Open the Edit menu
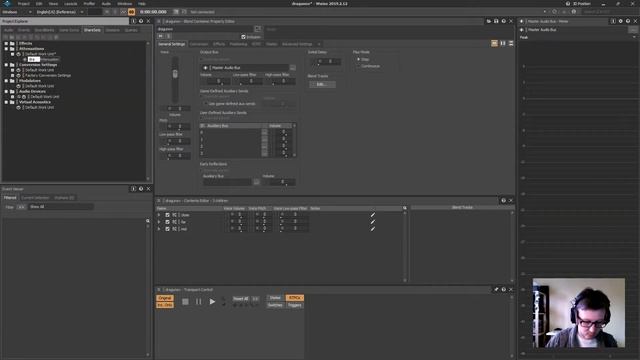Screen dimensions: 640x360 [x=39, y=3]
